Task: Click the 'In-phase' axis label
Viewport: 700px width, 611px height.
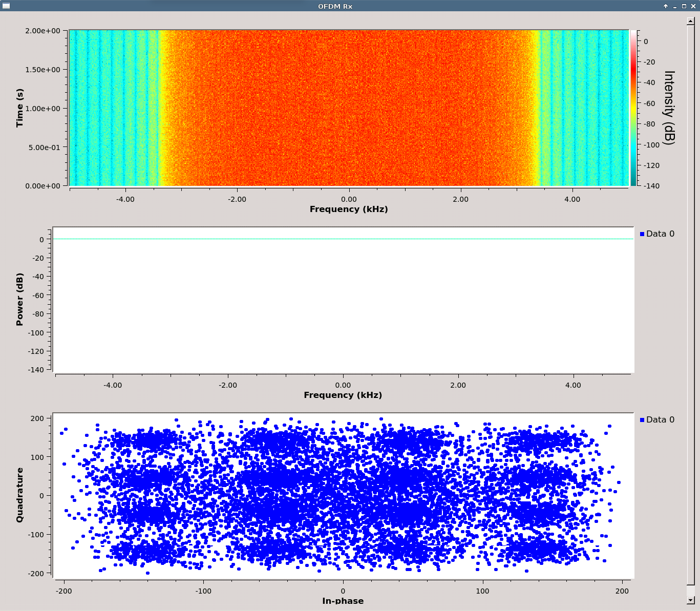Action: pos(343,601)
